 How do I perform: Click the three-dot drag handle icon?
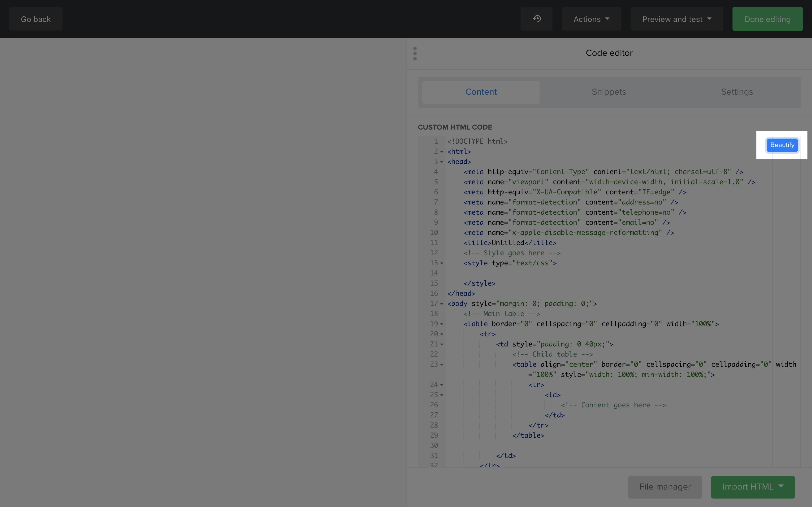(x=415, y=54)
